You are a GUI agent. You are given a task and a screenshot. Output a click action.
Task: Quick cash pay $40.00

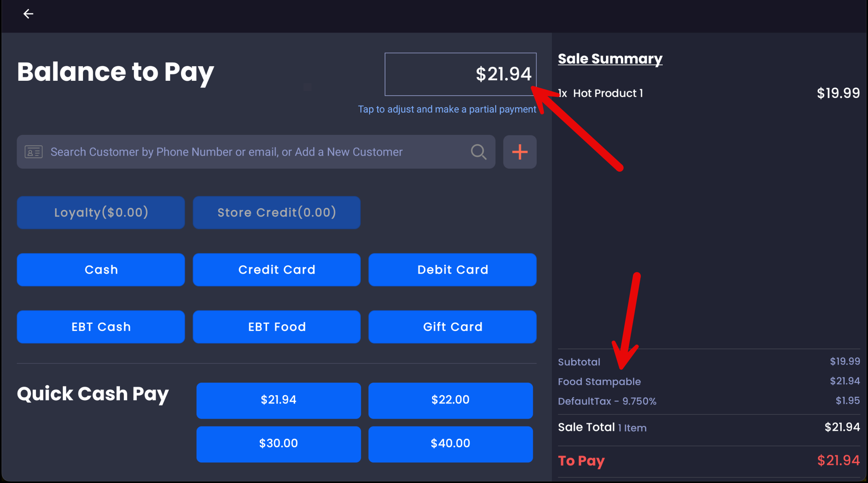(x=450, y=444)
